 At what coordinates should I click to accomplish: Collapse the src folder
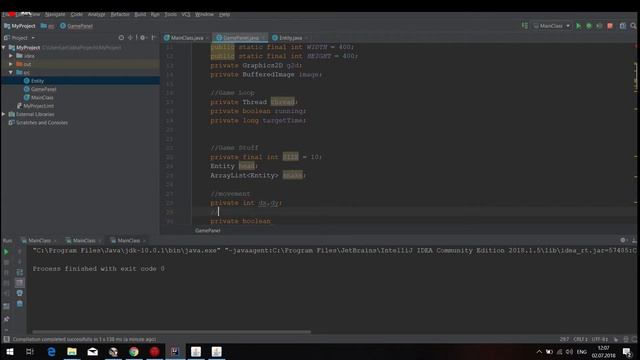tap(11, 72)
